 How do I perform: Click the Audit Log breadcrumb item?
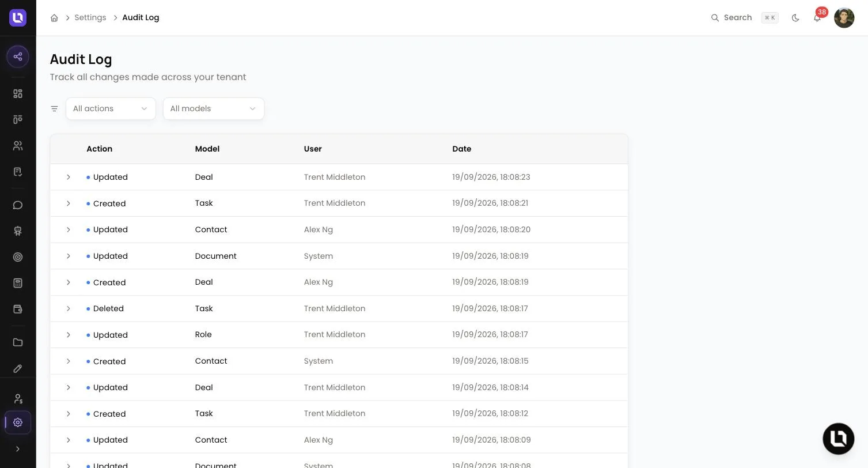tap(141, 18)
